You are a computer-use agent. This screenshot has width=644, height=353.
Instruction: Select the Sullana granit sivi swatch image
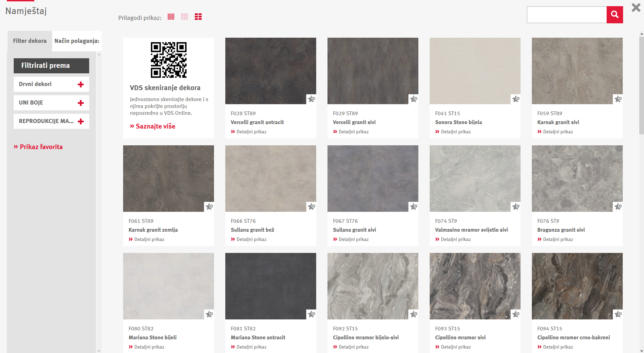point(373,179)
